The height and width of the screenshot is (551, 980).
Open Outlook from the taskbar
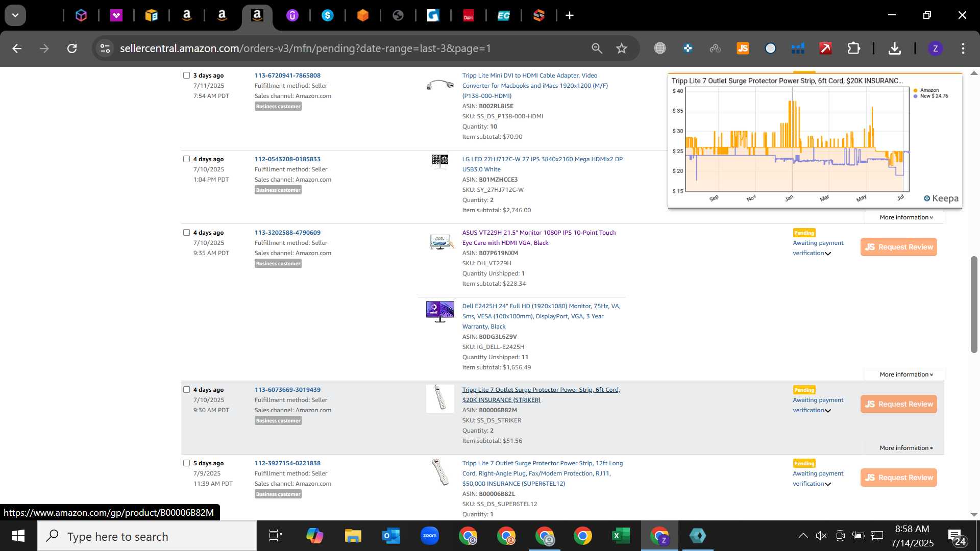point(391,536)
